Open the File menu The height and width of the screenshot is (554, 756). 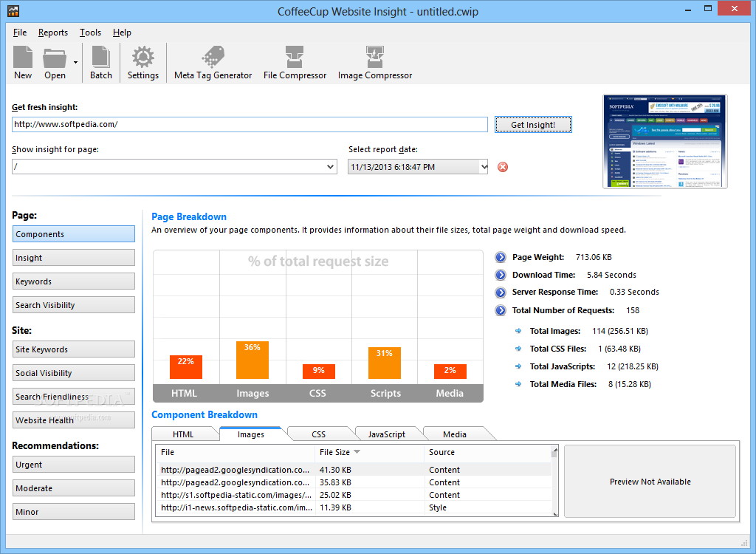coord(20,33)
